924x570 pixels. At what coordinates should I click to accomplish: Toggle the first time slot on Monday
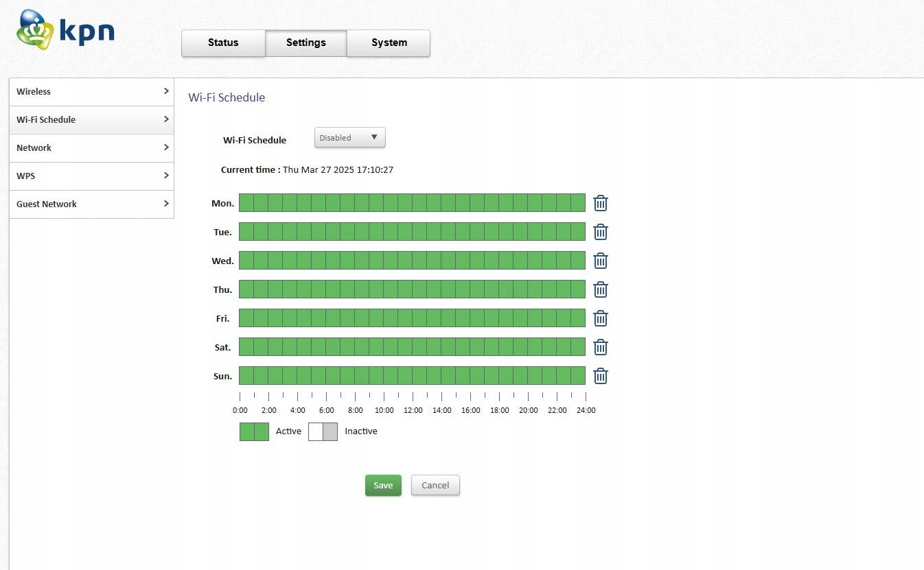246,203
